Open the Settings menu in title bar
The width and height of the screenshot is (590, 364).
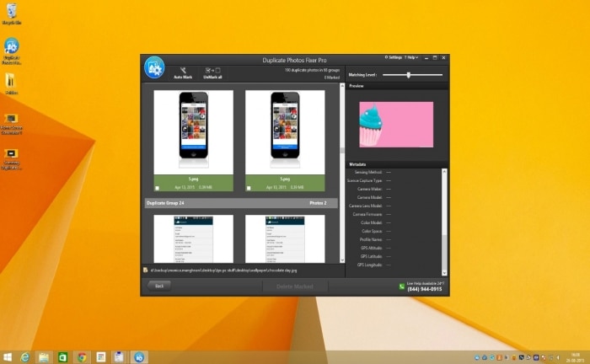coord(394,57)
